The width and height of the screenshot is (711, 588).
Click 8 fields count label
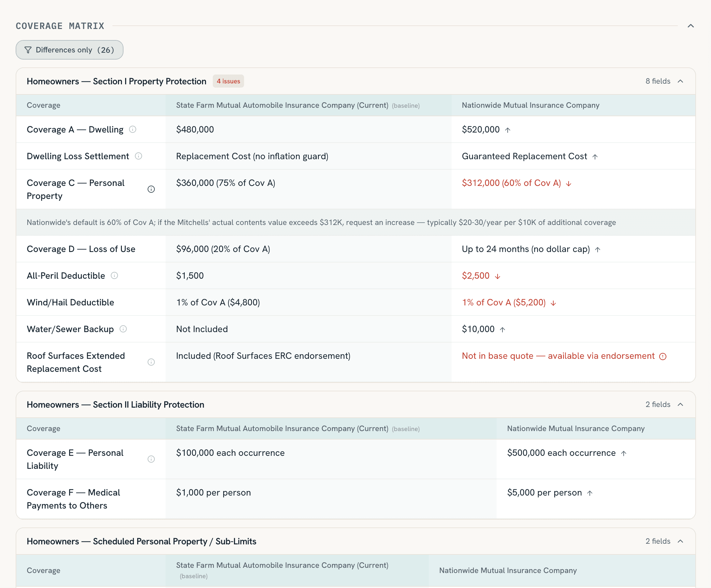point(658,81)
